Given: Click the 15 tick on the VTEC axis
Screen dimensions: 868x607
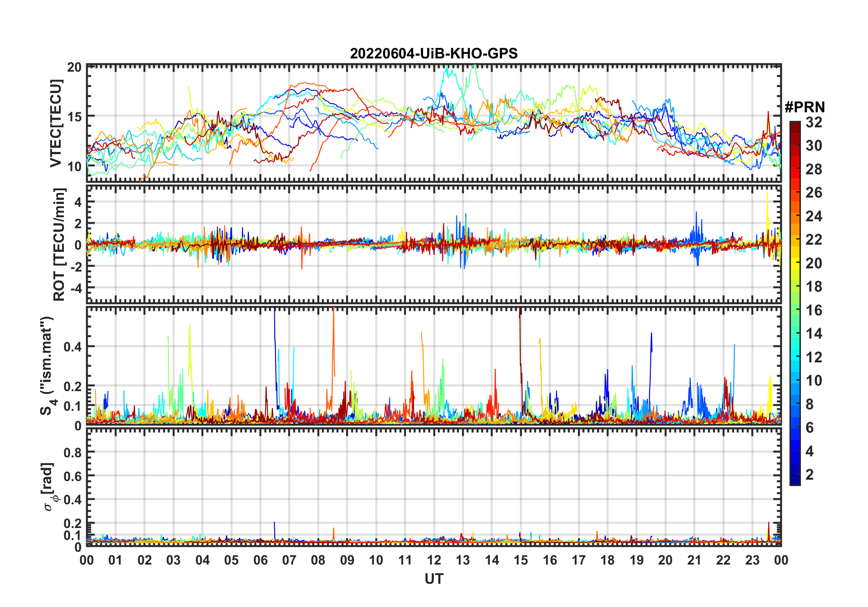Looking at the screenshot, I should click(74, 117).
